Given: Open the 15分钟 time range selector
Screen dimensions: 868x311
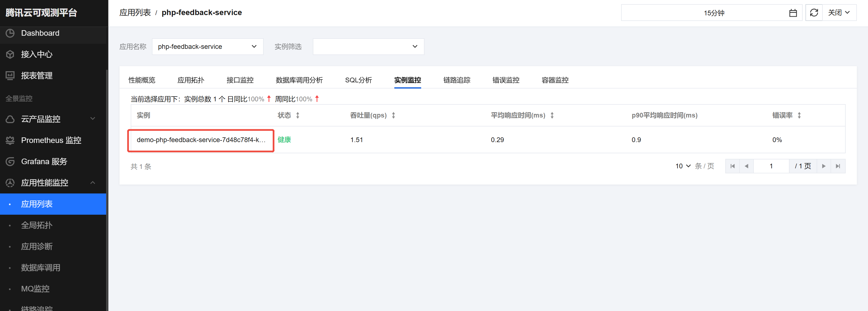Looking at the screenshot, I should click(x=711, y=13).
